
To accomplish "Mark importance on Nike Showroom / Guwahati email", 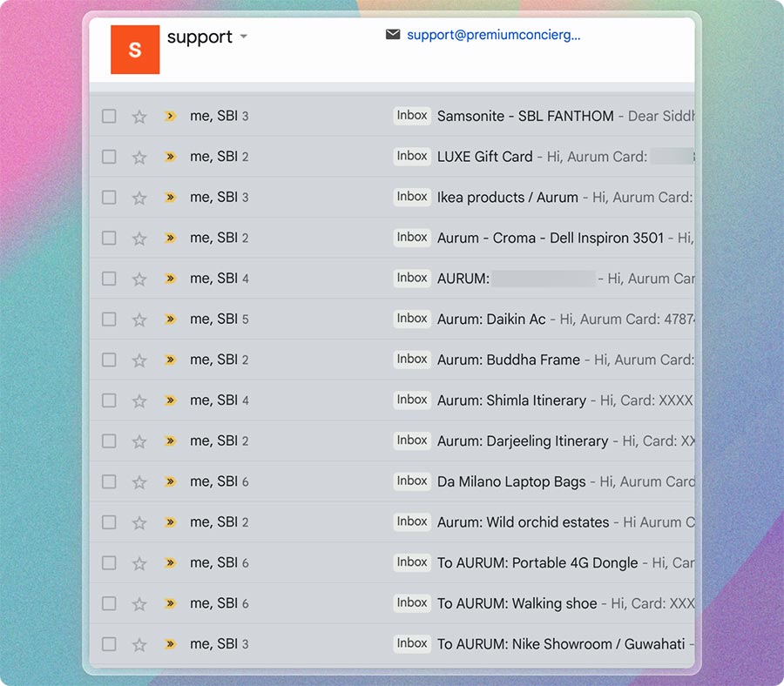I will point(171,644).
